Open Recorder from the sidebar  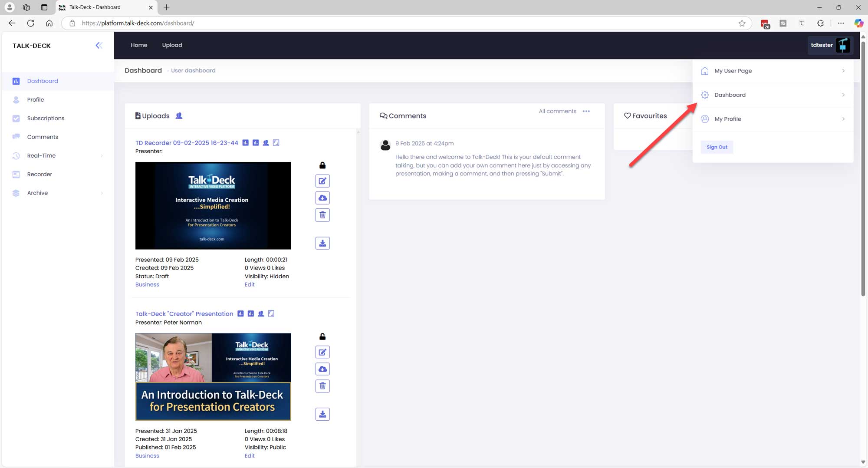(39, 175)
